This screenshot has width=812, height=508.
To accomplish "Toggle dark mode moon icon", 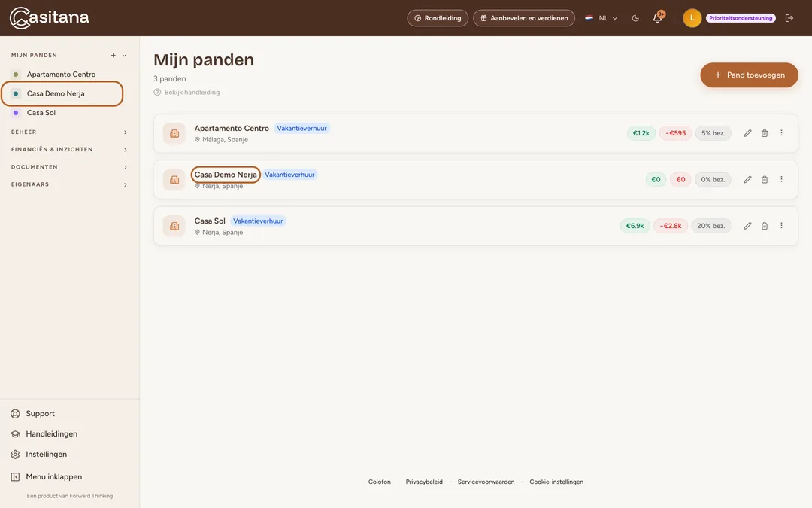I will coord(635,18).
